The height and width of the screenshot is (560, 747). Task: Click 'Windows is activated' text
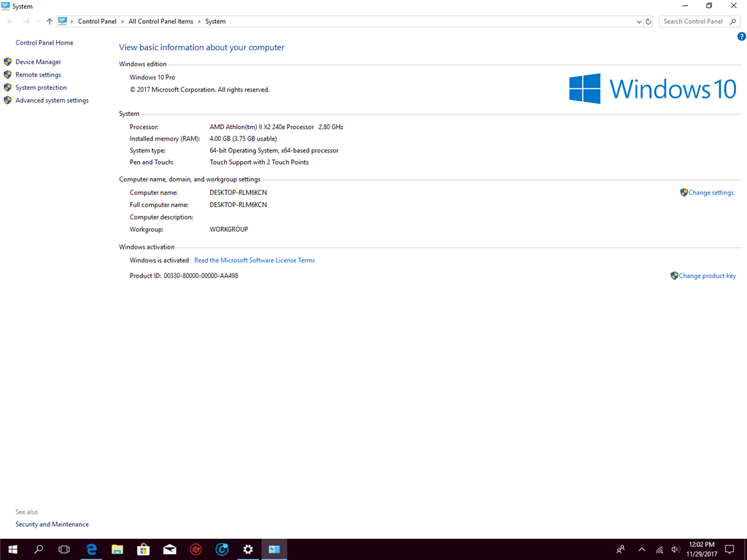coord(159,260)
